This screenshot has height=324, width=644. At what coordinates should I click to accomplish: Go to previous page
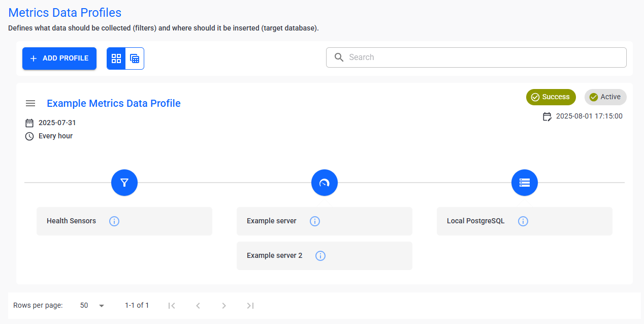(198, 306)
